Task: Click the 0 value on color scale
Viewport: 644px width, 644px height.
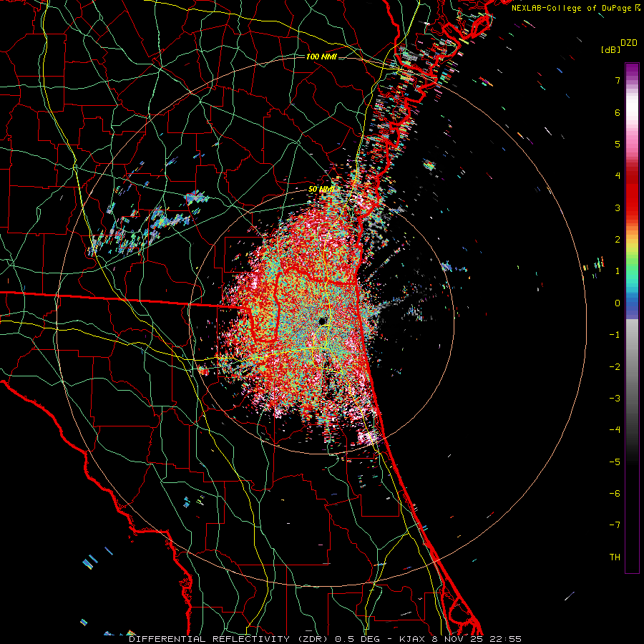Action: 618,303
